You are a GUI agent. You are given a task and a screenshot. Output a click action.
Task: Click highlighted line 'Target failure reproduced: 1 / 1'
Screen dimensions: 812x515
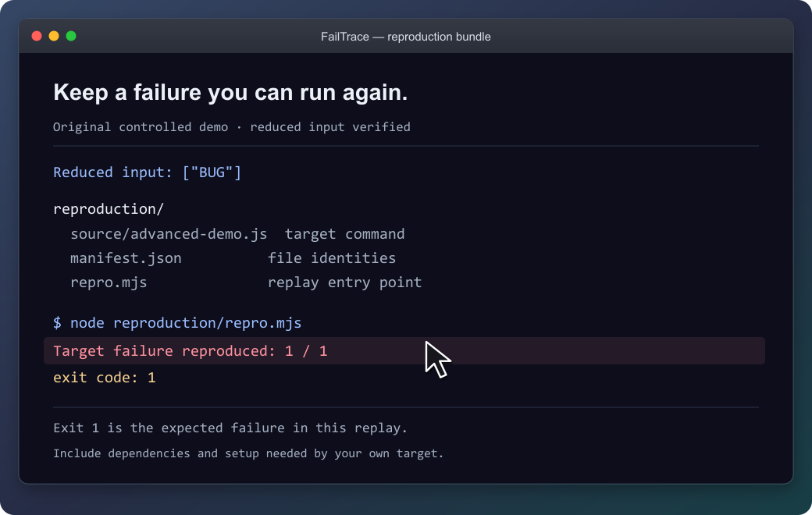(x=404, y=351)
